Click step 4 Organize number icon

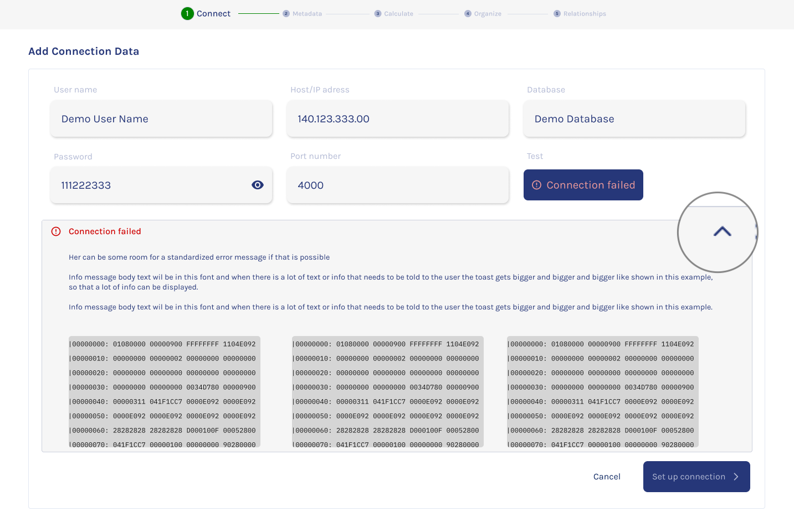(468, 14)
